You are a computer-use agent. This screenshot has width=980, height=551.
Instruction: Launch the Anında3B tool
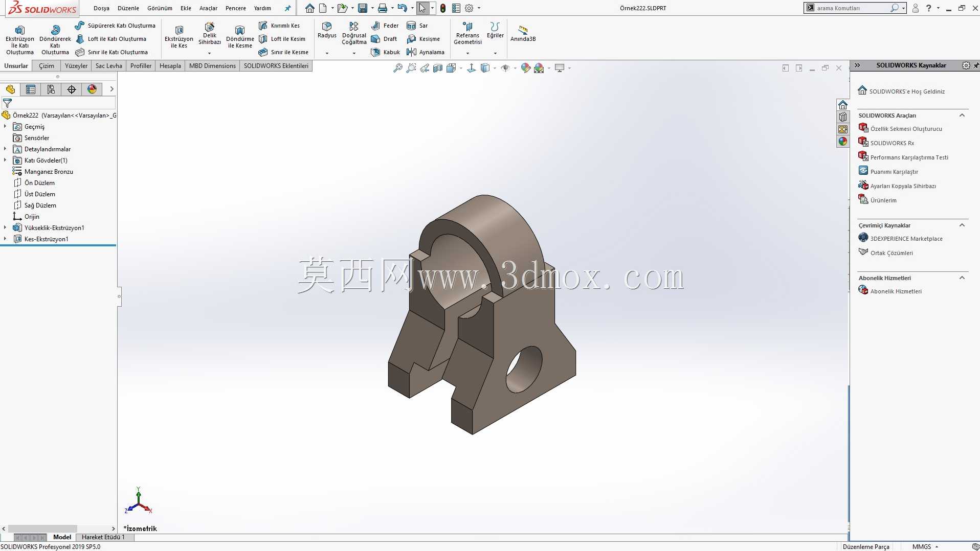pyautogui.click(x=523, y=34)
